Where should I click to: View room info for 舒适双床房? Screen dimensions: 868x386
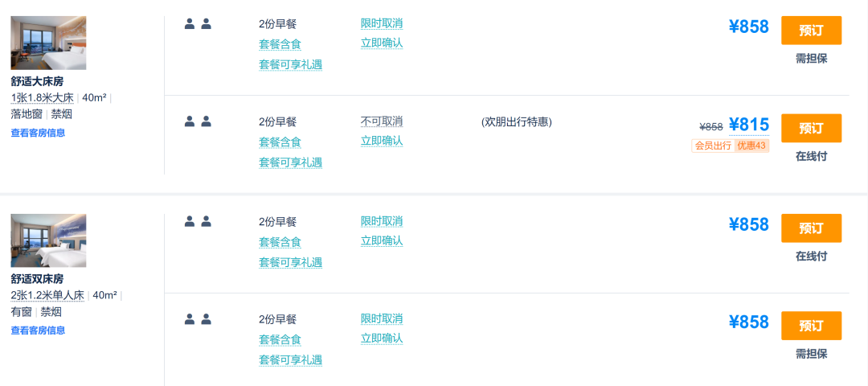click(x=38, y=330)
